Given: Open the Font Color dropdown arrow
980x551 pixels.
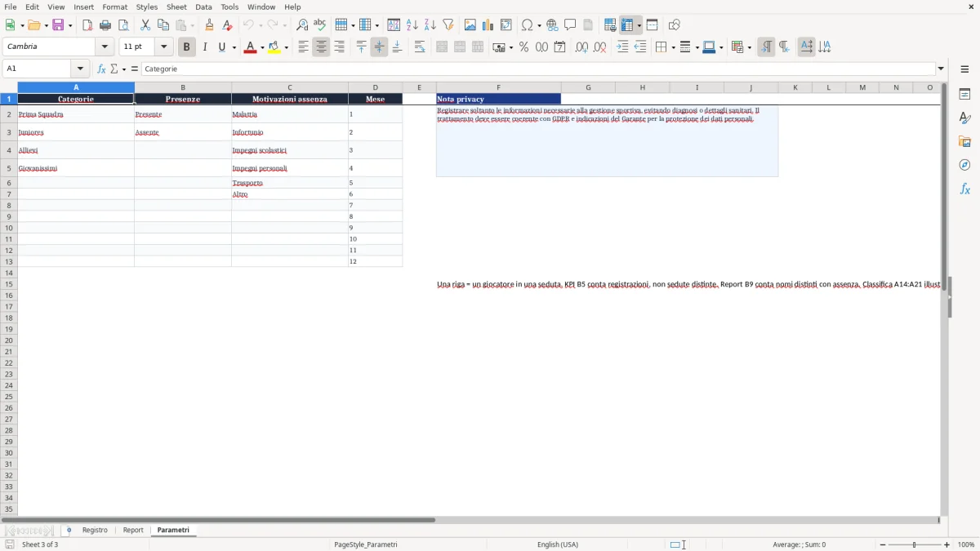Looking at the screenshot, I should [x=262, y=47].
